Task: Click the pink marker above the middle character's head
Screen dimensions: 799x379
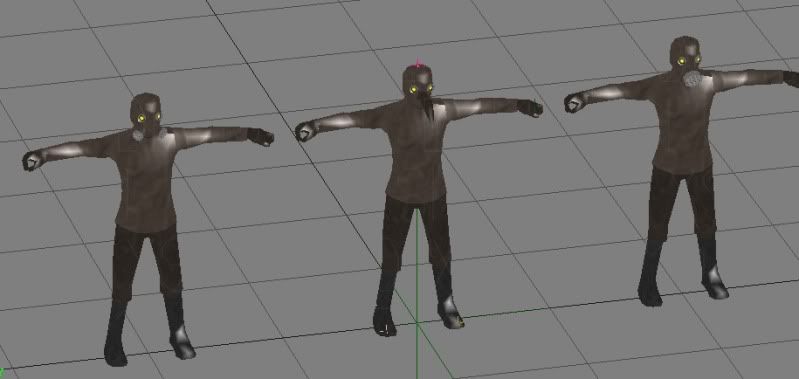Action: (418, 64)
